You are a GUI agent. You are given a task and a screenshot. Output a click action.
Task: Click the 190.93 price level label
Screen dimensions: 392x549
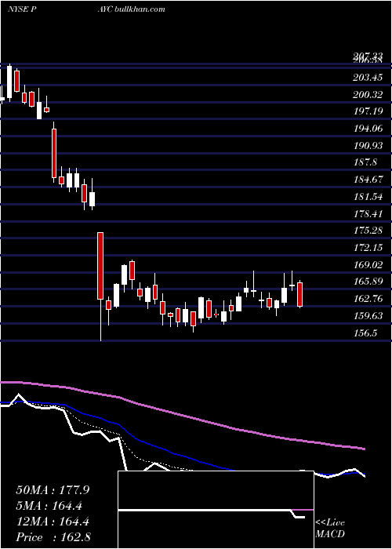pos(368,146)
